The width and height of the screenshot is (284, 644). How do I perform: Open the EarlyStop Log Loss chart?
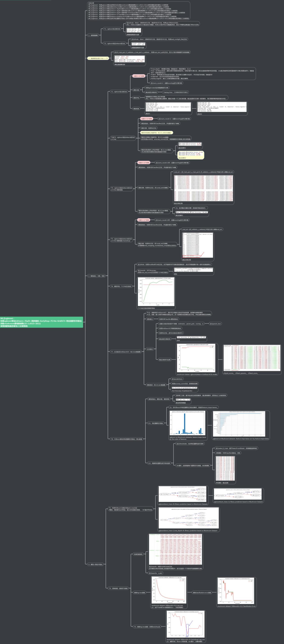[186, 624]
